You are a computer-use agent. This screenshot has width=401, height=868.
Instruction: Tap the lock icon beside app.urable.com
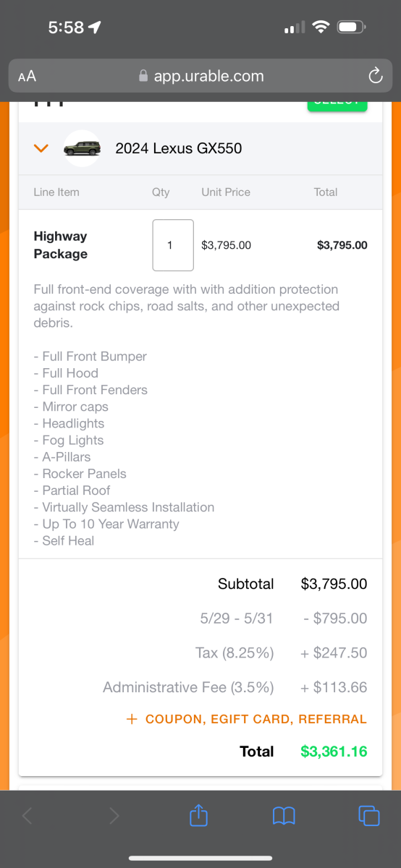click(x=143, y=76)
